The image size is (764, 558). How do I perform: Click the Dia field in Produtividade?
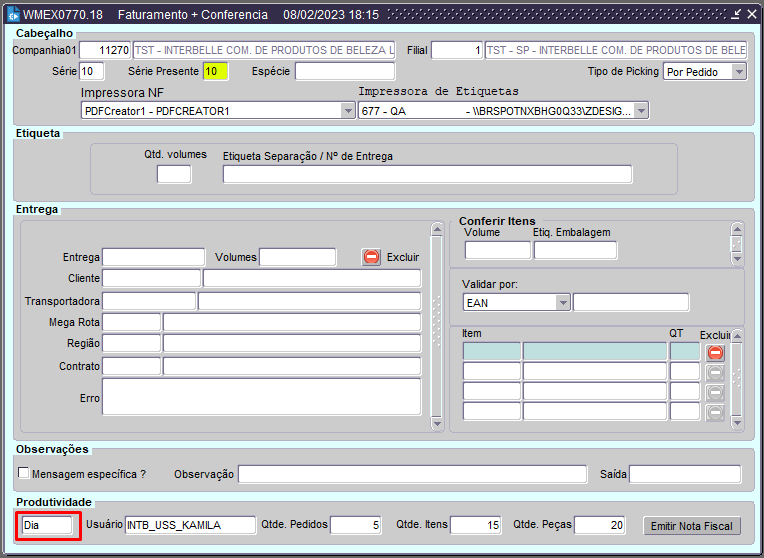click(x=48, y=525)
